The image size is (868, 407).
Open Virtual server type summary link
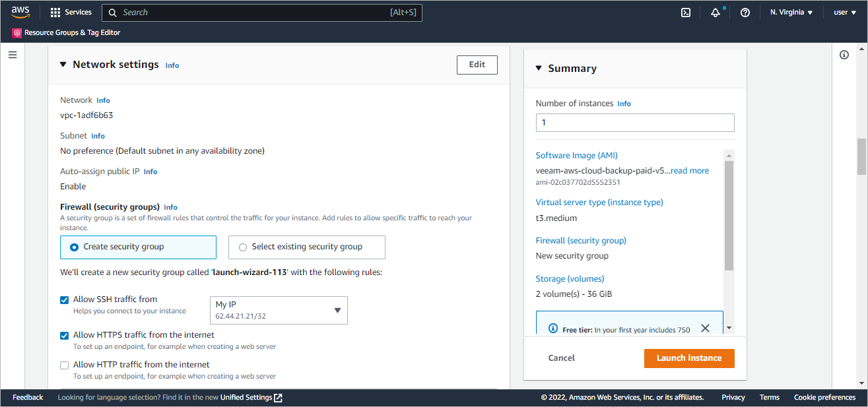(599, 203)
